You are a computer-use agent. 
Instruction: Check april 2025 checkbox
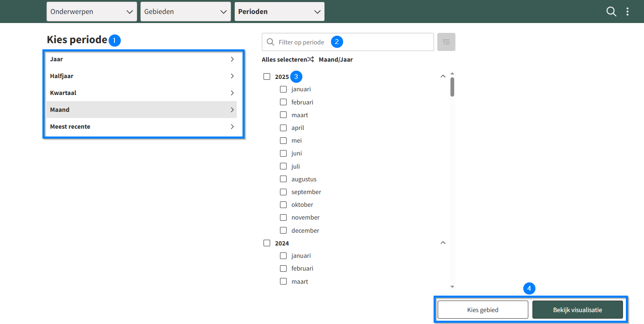click(283, 128)
